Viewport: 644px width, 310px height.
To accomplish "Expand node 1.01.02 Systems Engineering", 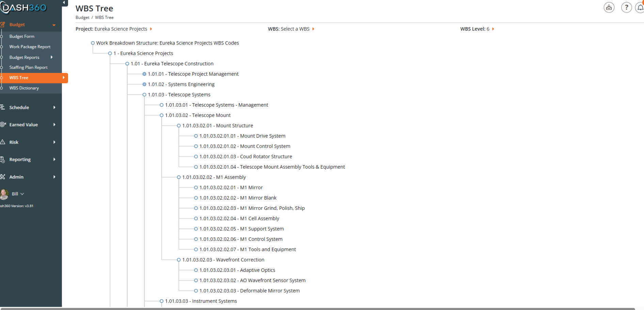I will point(144,84).
